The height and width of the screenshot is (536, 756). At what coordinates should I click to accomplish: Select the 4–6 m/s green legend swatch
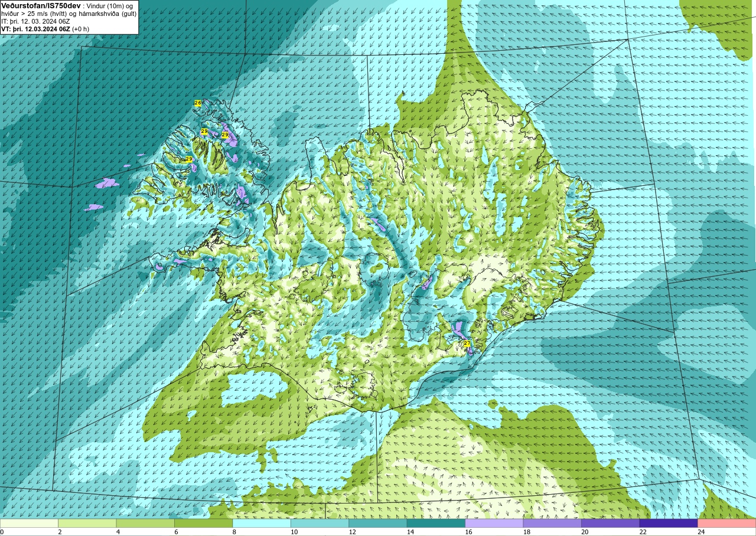[145, 523]
